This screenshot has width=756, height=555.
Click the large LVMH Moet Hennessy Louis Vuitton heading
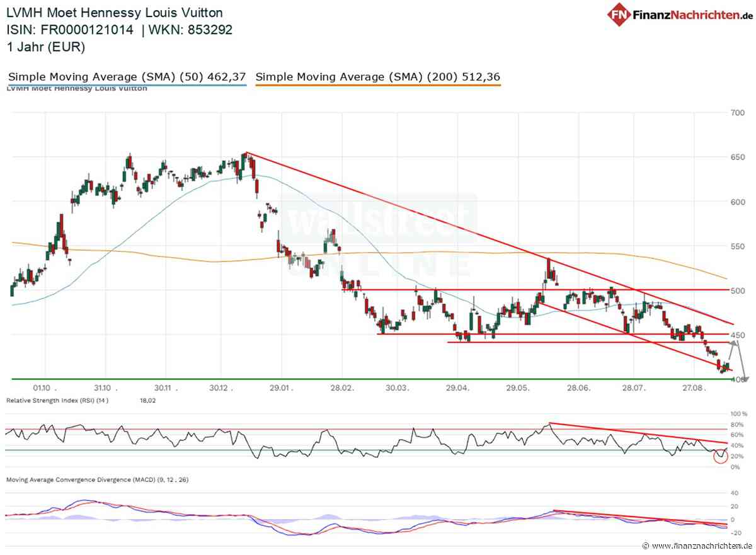[x=115, y=13]
